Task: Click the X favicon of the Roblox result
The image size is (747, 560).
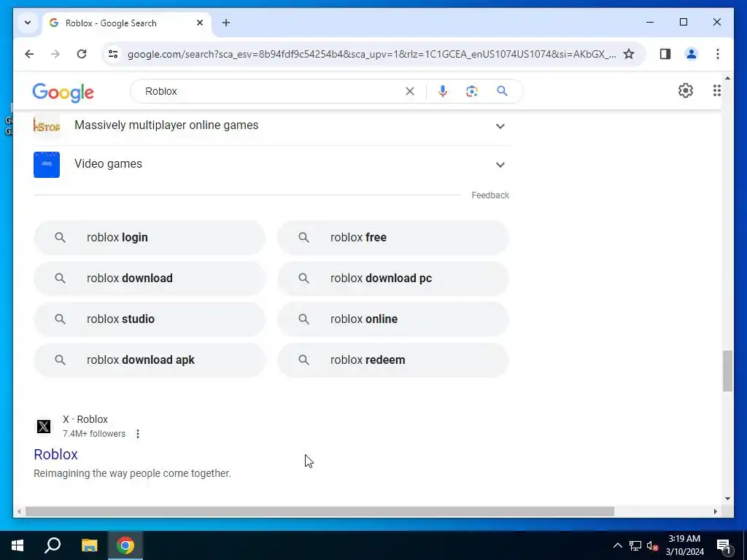Action: 44,426
